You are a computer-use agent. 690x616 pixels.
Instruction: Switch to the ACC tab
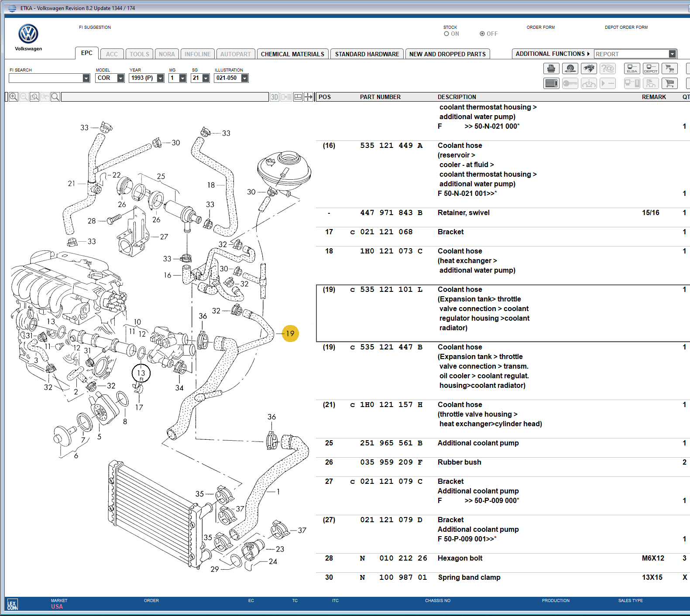click(x=112, y=54)
